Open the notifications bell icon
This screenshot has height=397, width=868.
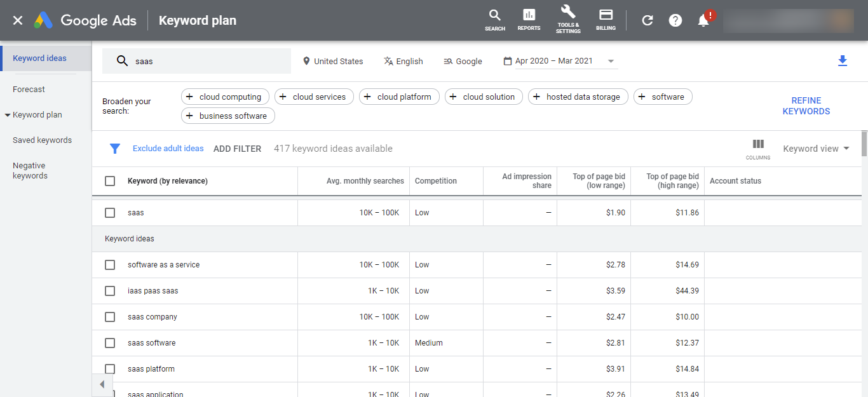coord(703,20)
